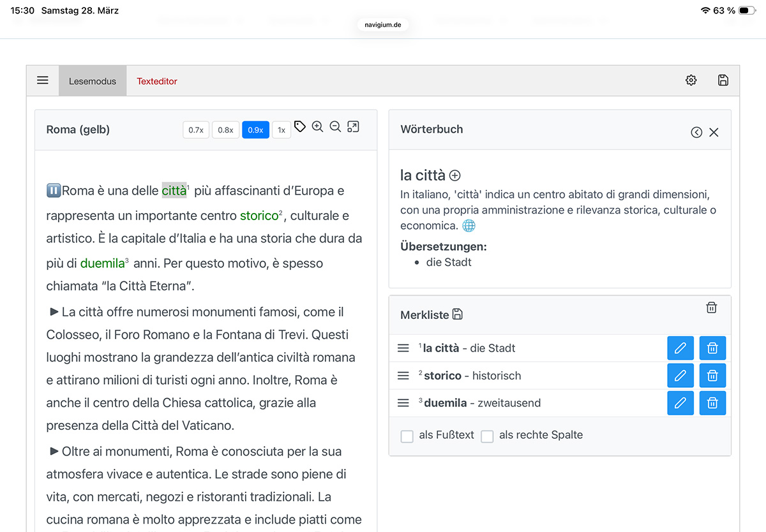Save document using top-right disk icon
766x532 pixels.
[723, 80]
